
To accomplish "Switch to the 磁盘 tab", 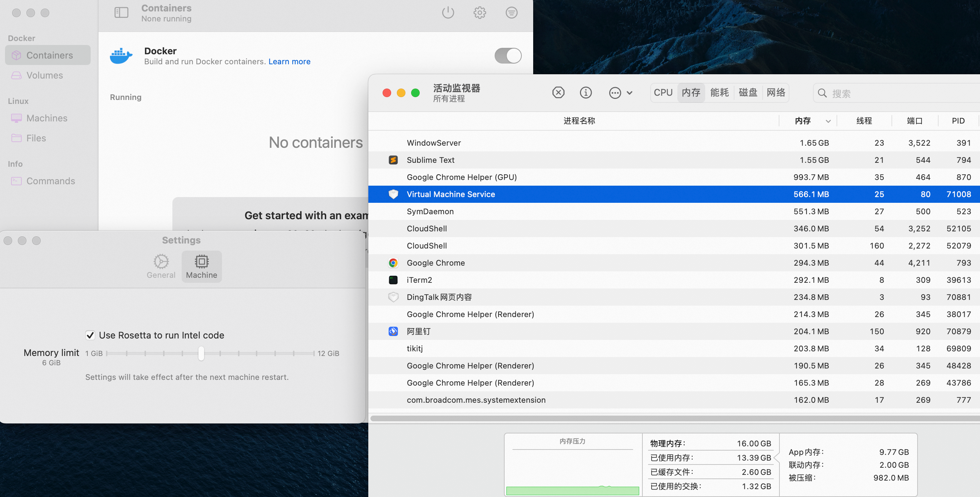I will coord(748,92).
